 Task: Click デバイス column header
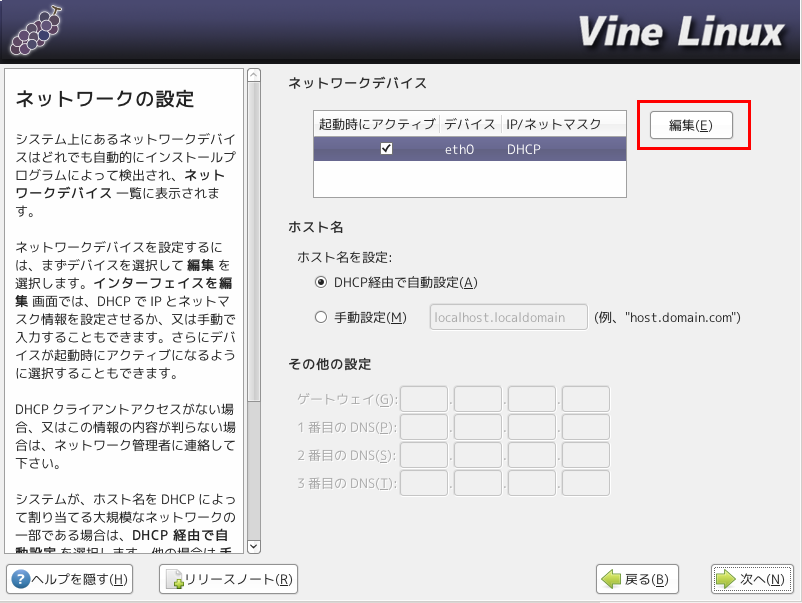coord(470,124)
